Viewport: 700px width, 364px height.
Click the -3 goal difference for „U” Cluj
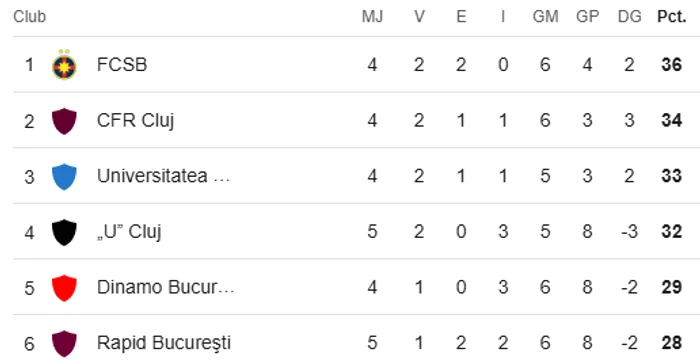[x=629, y=232]
